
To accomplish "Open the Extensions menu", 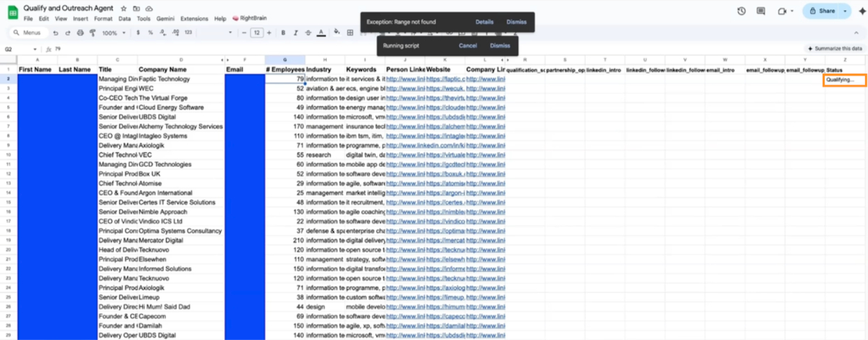I will point(193,18).
